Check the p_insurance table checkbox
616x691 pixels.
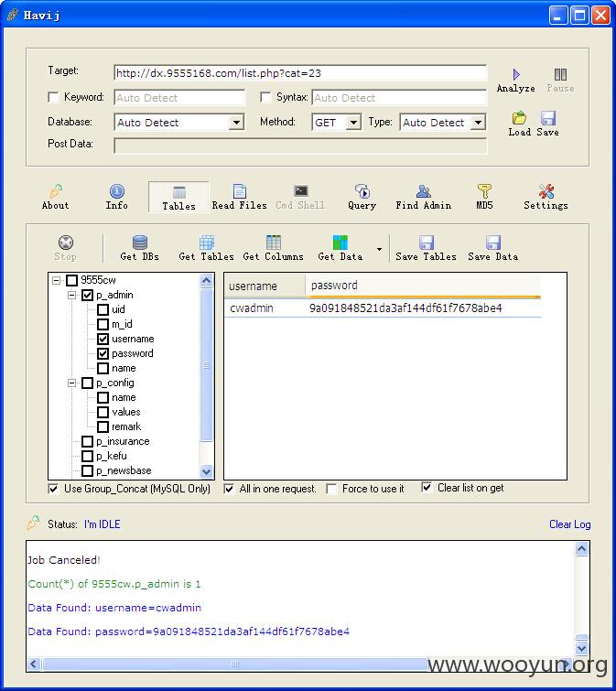click(87, 441)
